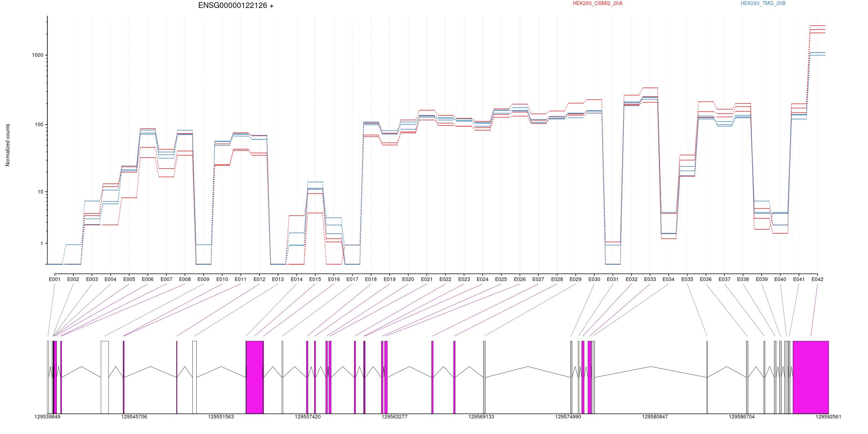This screenshot has height=434, width=868.
Task: Select exon label E030
Action: 594,279
